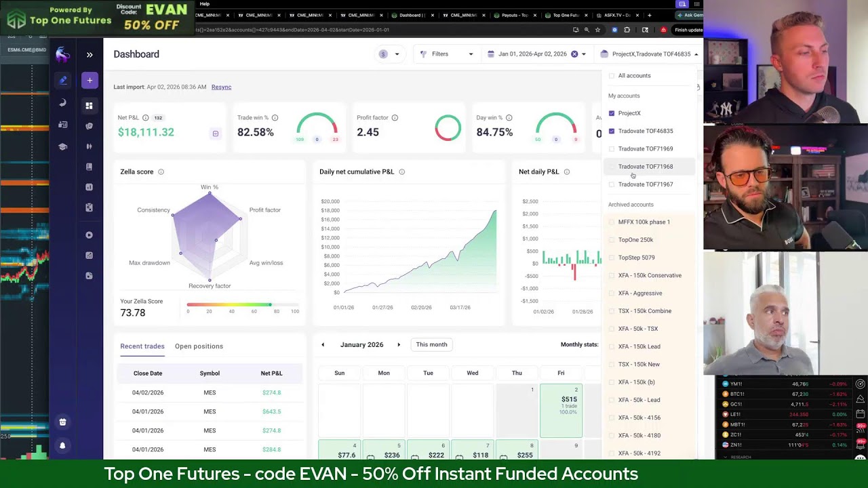Screen dimensions: 868x488
Task: Uncheck Tradovate TOF46835 account
Action: click(612, 131)
